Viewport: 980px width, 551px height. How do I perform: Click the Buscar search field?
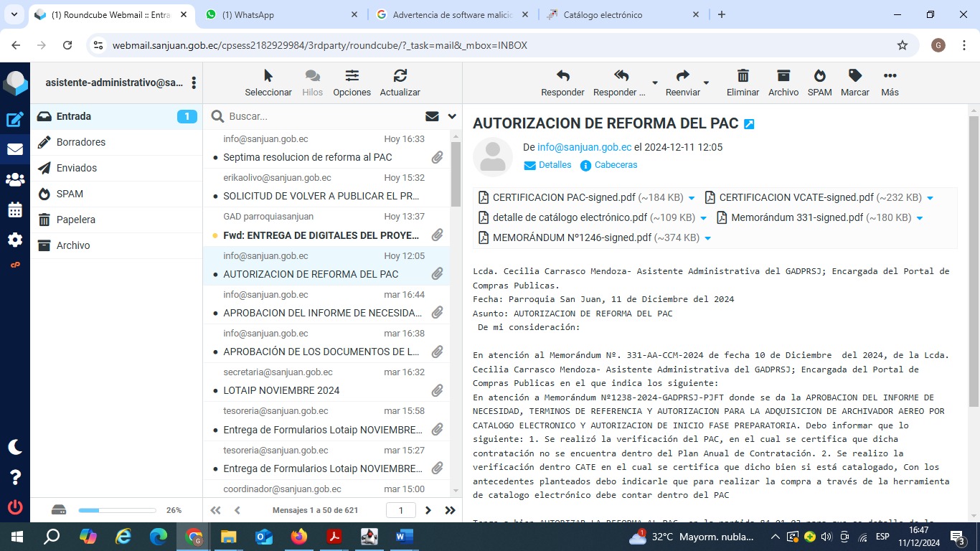click(323, 116)
